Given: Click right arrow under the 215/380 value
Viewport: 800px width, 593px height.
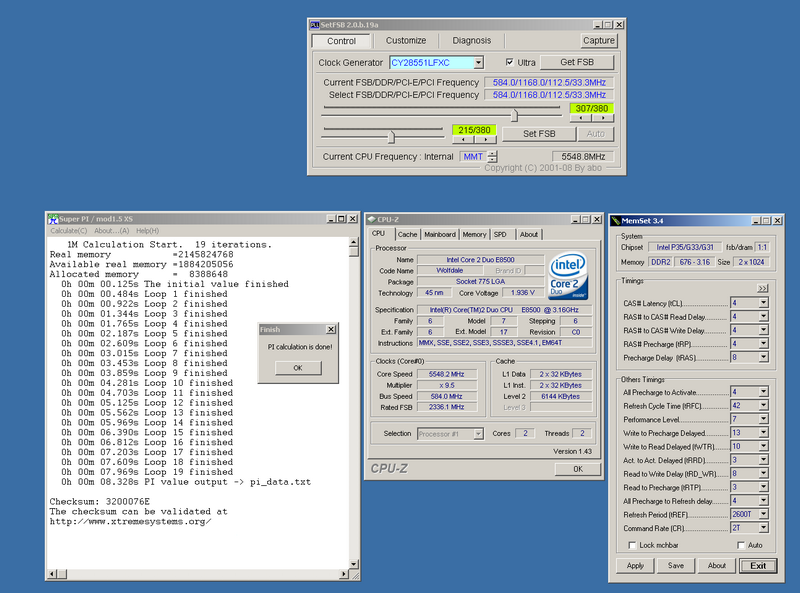Looking at the screenshot, I should [485, 140].
